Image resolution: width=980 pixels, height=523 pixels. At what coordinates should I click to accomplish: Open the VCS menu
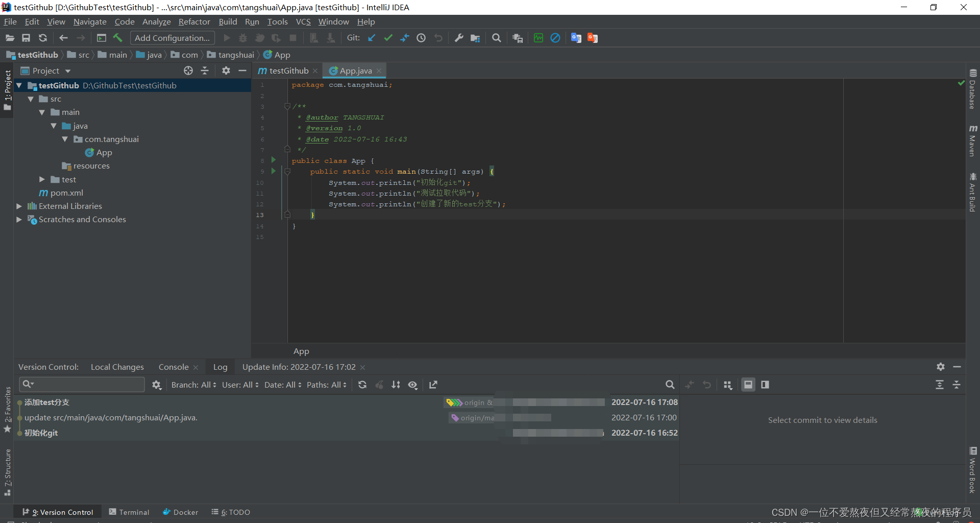pos(303,21)
